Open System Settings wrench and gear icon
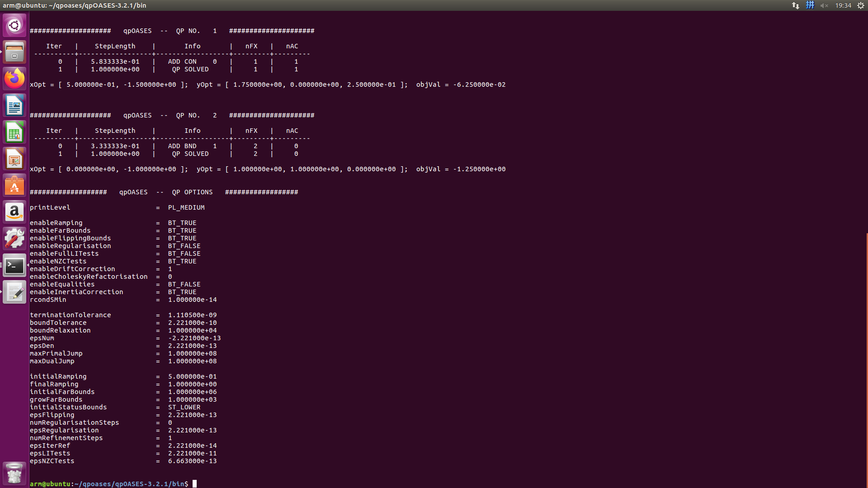The height and width of the screenshot is (488, 868). coord(14,239)
